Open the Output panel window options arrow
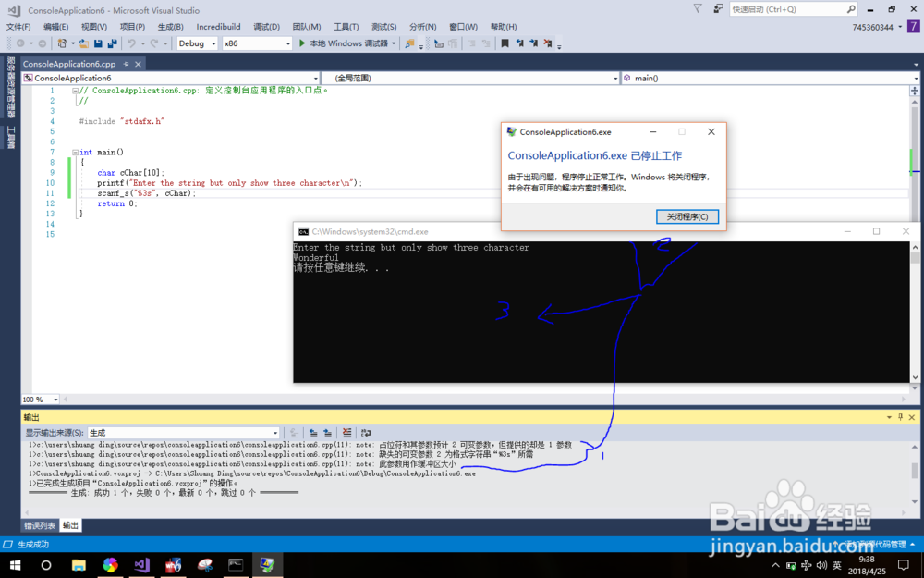The height and width of the screenshot is (578, 924). click(889, 417)
